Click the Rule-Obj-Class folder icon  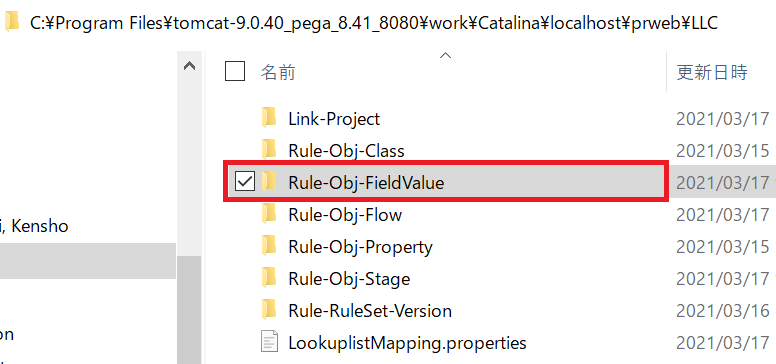(269, 150)
